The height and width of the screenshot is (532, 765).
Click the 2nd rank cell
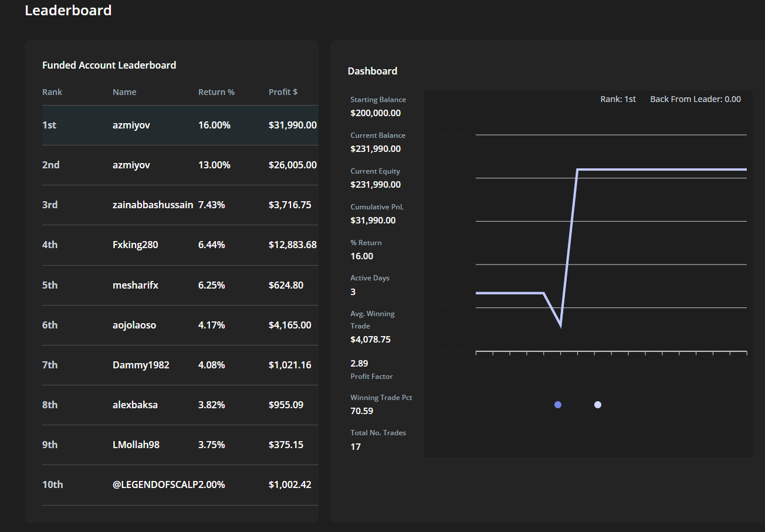pyautogui.click(x=51, y=165)
